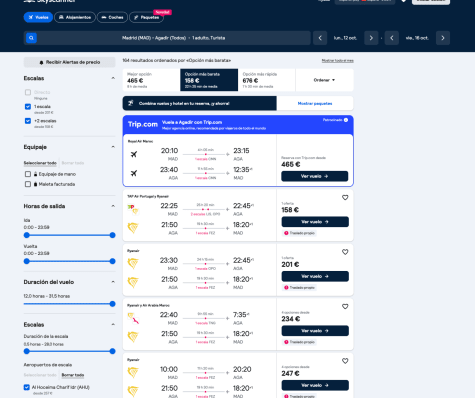The image size is (475, 398).
Task: Click the Mostrar paquetes button
Action: tap(315, 103)
